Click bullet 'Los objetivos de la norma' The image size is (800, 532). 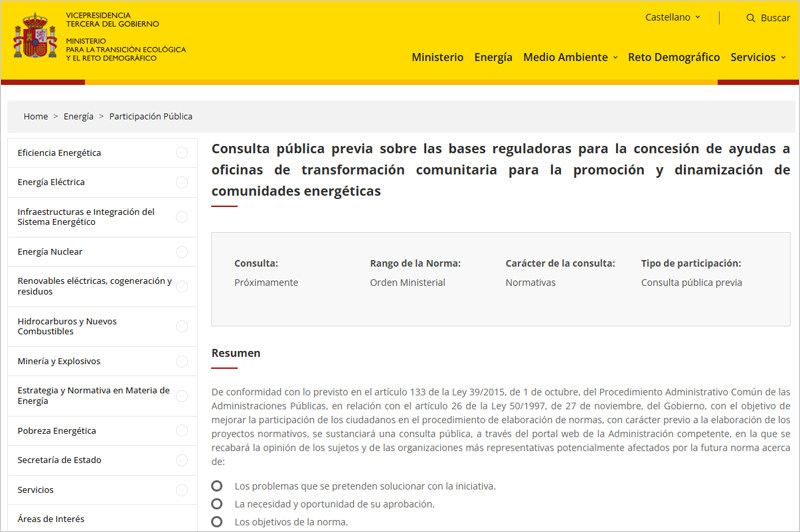point(291,522)
